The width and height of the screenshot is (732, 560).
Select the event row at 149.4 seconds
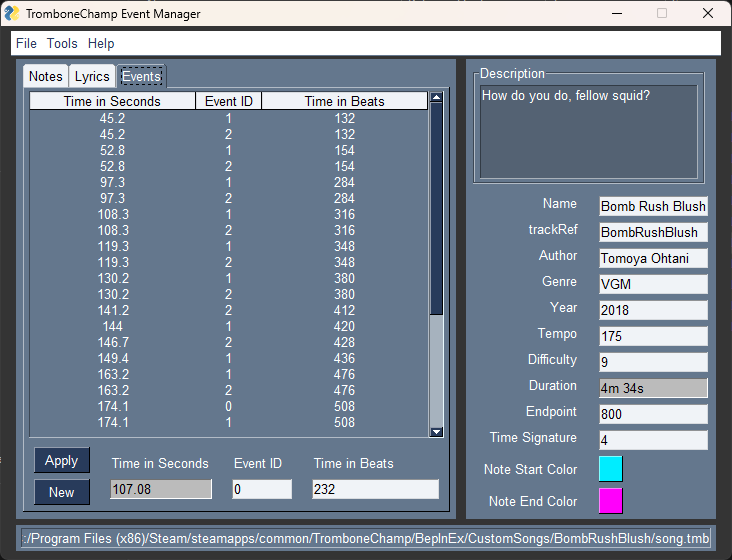click(228, 358)
